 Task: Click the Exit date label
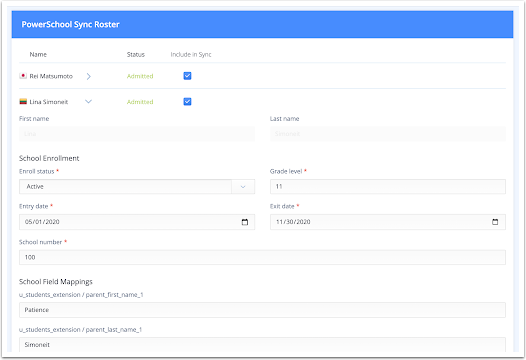pyautogui.click(x=282, y=206)
